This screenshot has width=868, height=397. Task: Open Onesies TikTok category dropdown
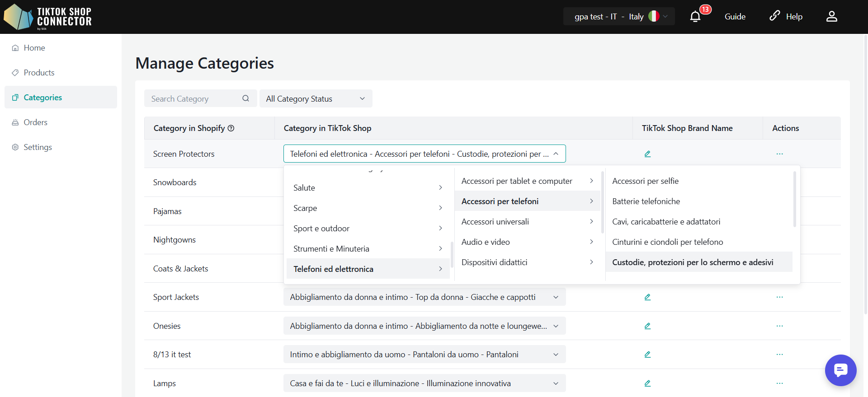point(425,326)
